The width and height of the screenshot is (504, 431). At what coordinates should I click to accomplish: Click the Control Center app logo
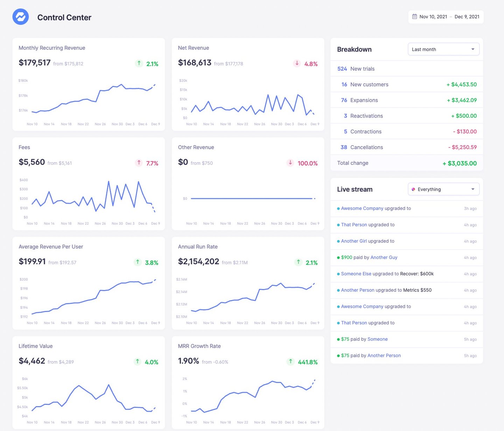coord(20,16)
